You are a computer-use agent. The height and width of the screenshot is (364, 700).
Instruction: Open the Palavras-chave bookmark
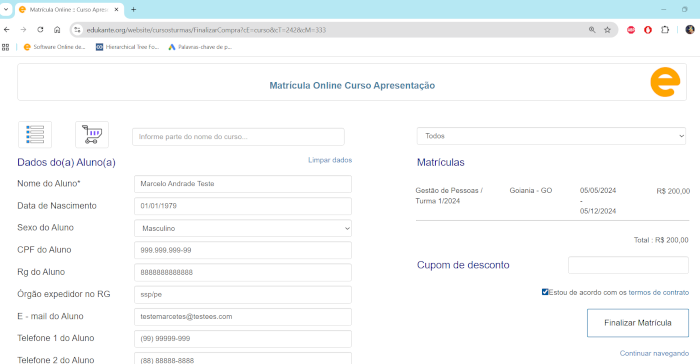pyautogui.click(x=200, y=47)
